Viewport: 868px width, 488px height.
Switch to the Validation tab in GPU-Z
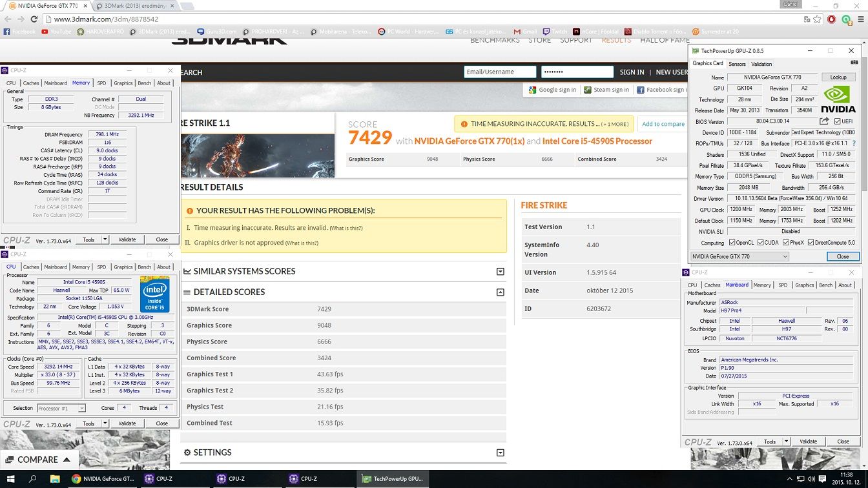tap(761, 64)
